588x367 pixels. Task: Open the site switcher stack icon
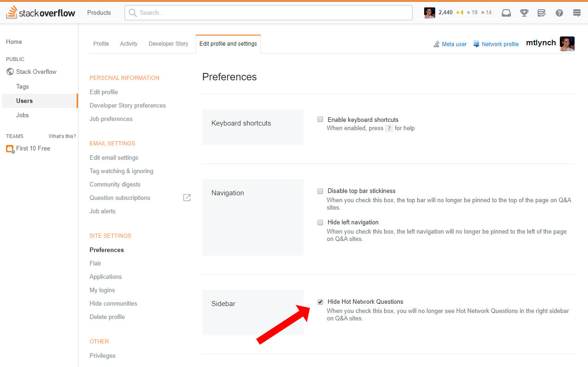click(x=577, y=13)
